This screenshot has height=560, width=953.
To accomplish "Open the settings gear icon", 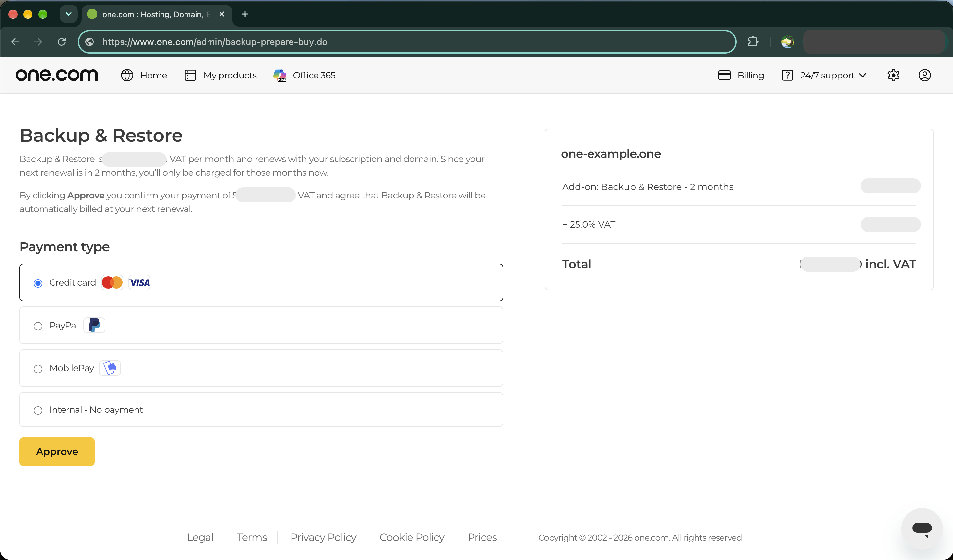I will 893,75.
